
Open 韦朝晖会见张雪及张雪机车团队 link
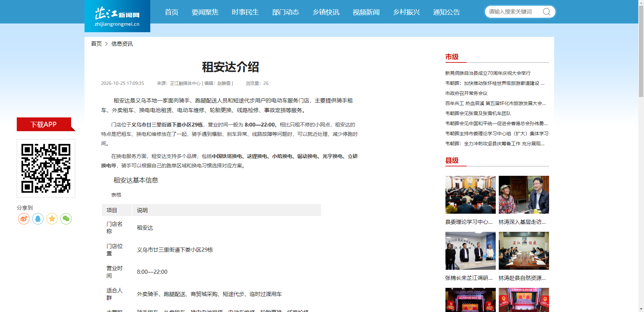478,113
